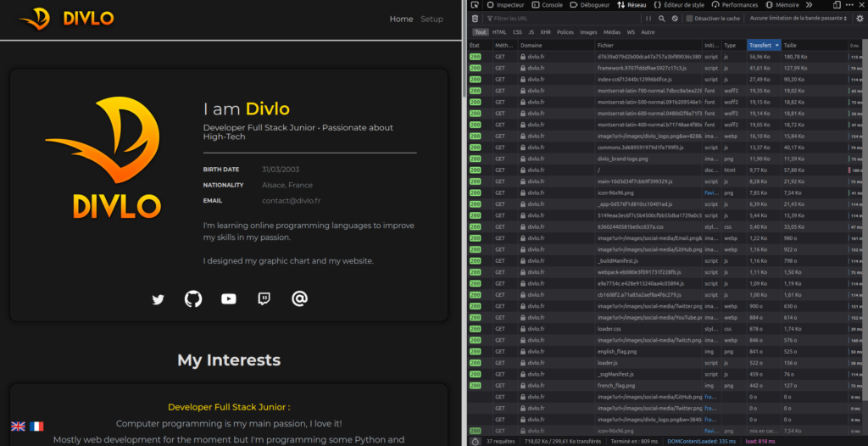Filter requests by JS
Screen dimensions: 868x446
pos(531,32)
